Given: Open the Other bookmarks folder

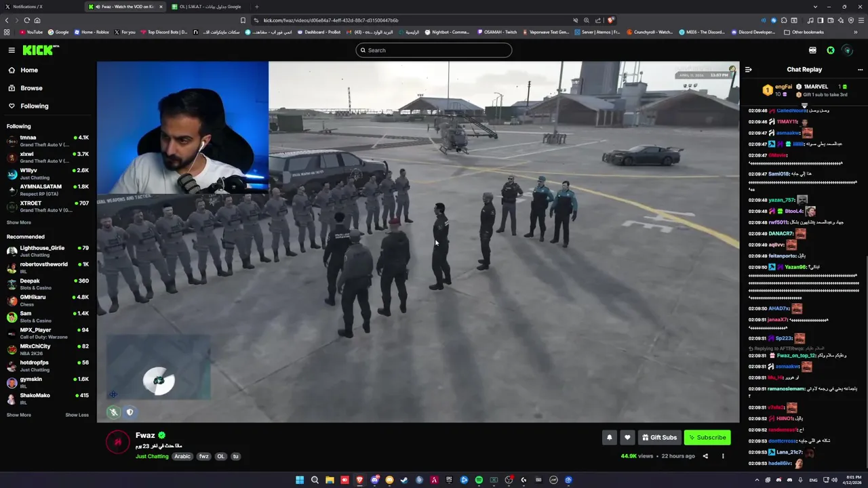Looking at the screenshot, I should (x=804, y=32).
